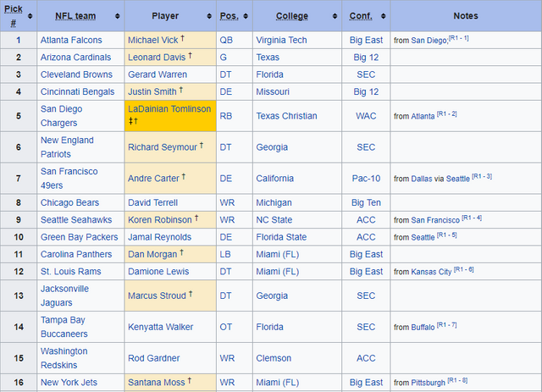
Task: Open the Atlanta Falcons team link
Action: (x=71, y=40)
